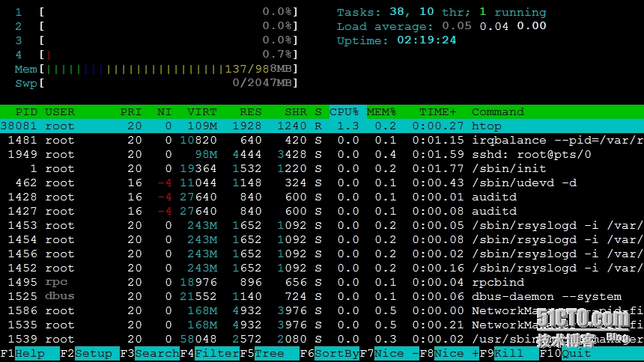Image resolution: width=644 pixels, height=362 pixels.
Task: Select the rpcbind process row
Action: 322,283
